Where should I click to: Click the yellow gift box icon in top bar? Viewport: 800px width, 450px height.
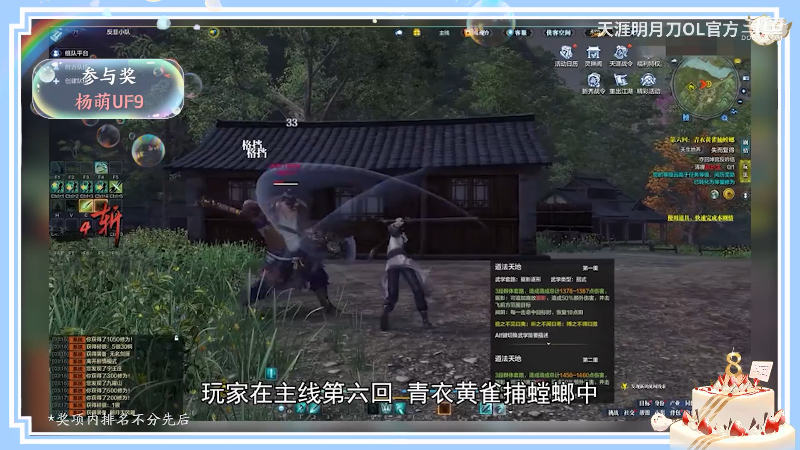[417, 33]
